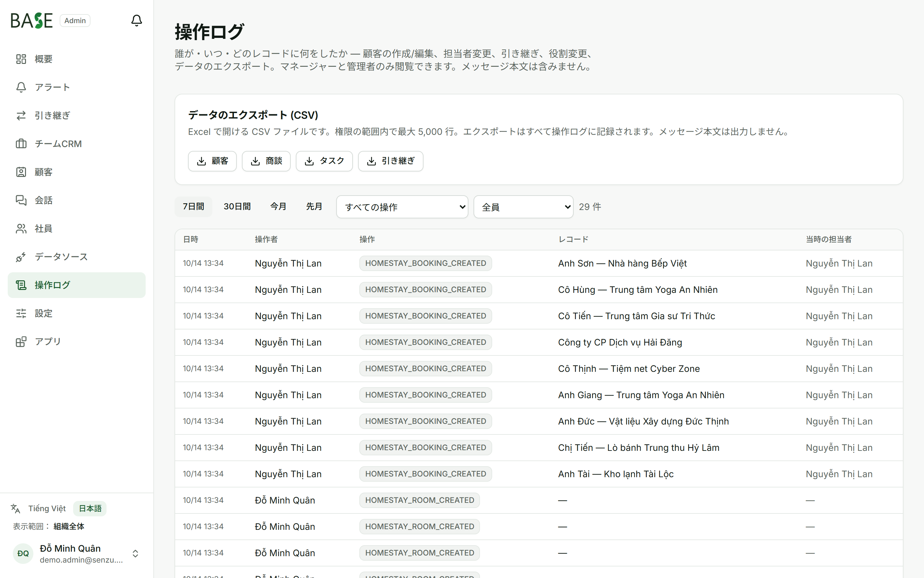This screenshot has width=924, height=578.
Task: Open the すべての操作 filter dropdown
Action: tap(402, 207)
